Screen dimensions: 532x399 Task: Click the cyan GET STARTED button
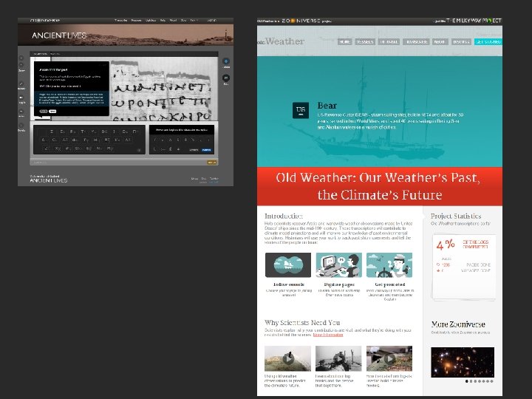[488, 41]
